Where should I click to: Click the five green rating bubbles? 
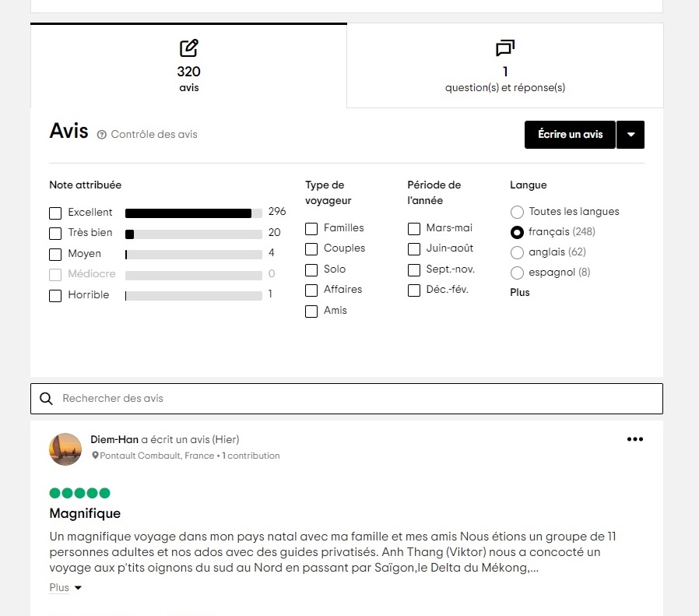tap(80, 493)
